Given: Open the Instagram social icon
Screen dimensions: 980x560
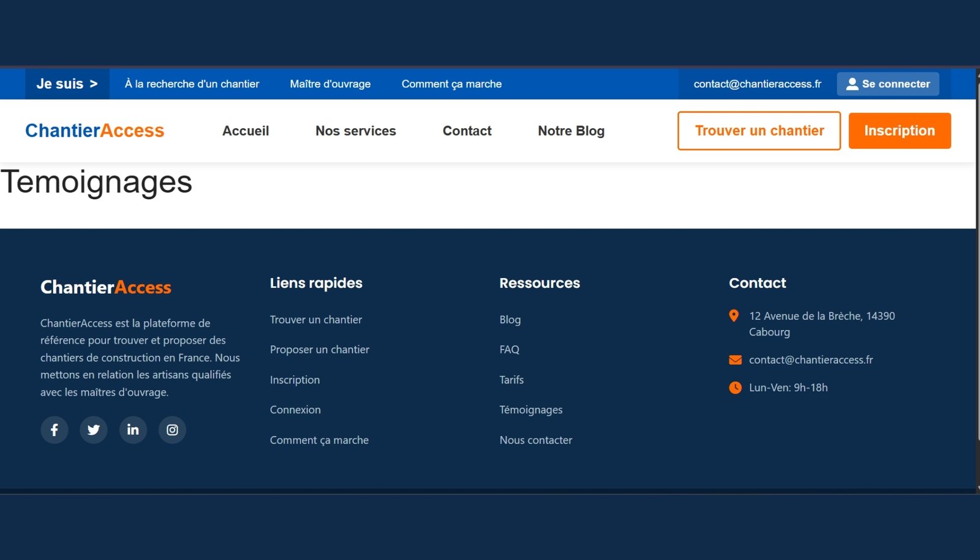Looking at the screenshot, I should tap(172, 430).
